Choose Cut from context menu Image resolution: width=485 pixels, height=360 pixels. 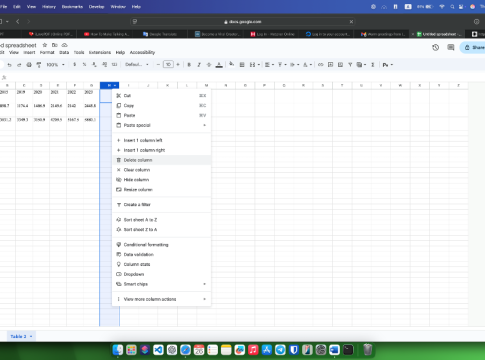tap(161, 96)
